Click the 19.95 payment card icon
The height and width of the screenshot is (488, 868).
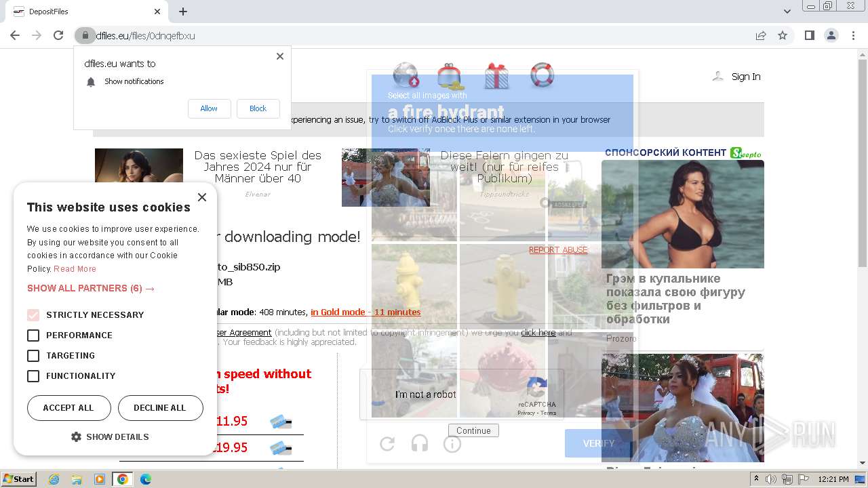click(281, 448)
